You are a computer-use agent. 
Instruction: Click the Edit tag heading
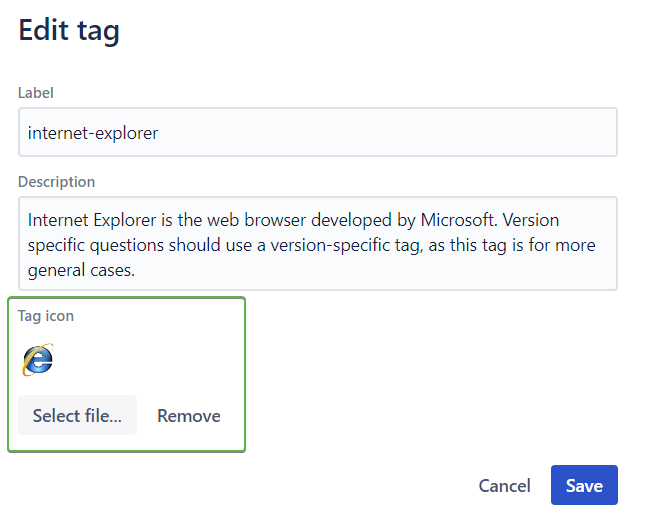(x=69, y=30)
